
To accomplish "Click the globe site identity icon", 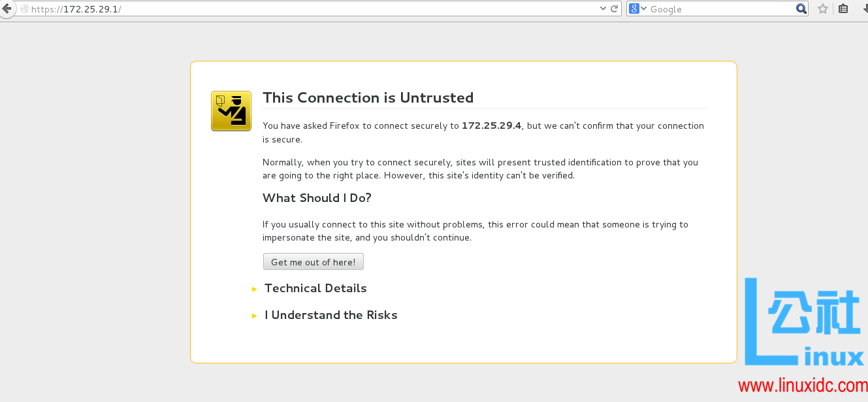I will click(25, 9).
